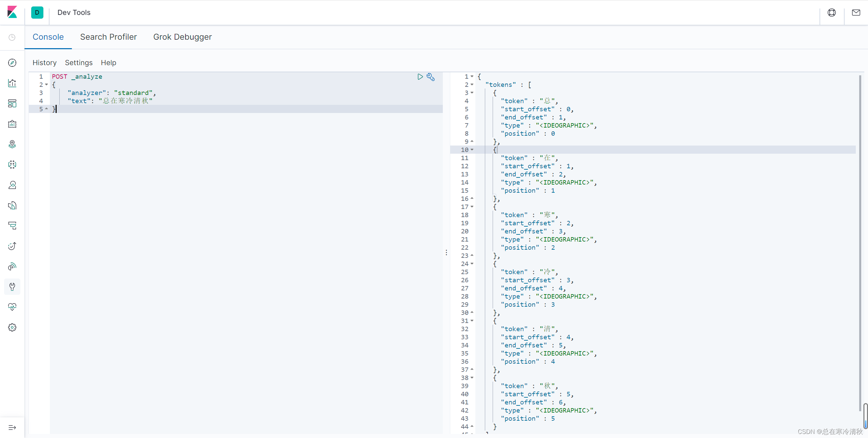Click the POST _analyze request line

77,76
